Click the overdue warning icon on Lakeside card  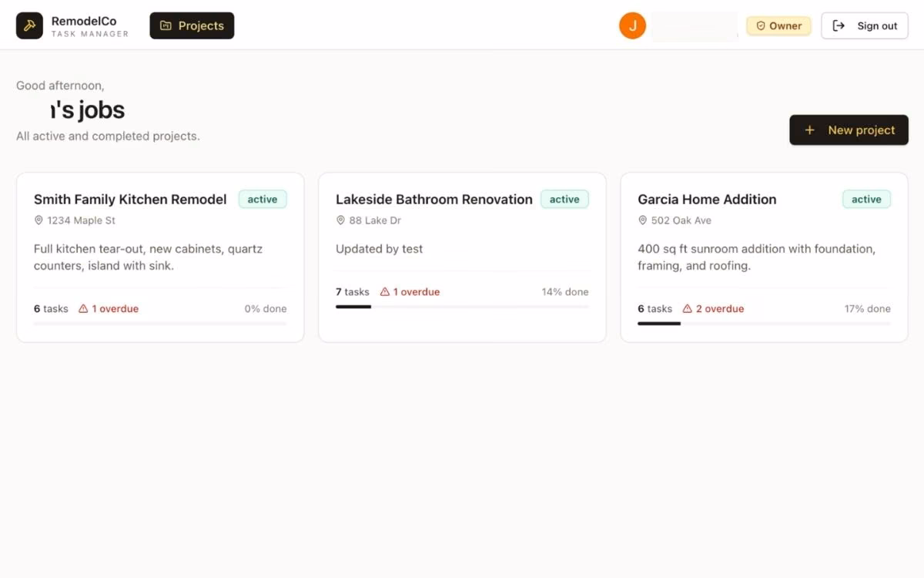tap(385, 292)
